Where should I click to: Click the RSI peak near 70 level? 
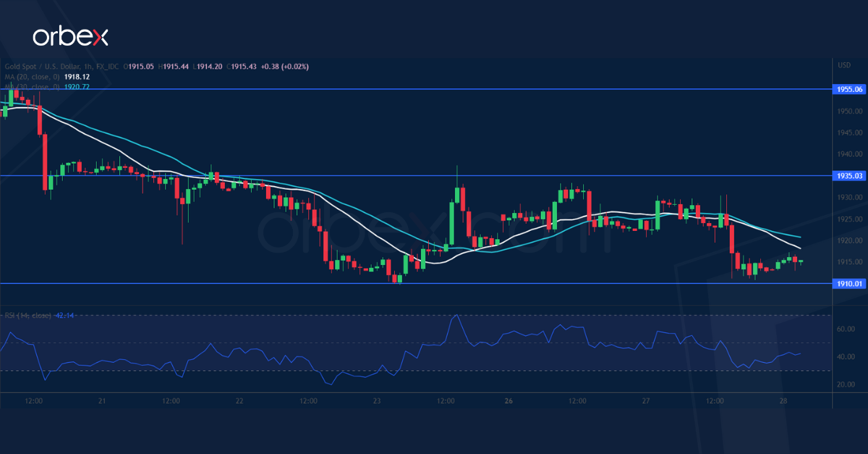tap(456, 316)
